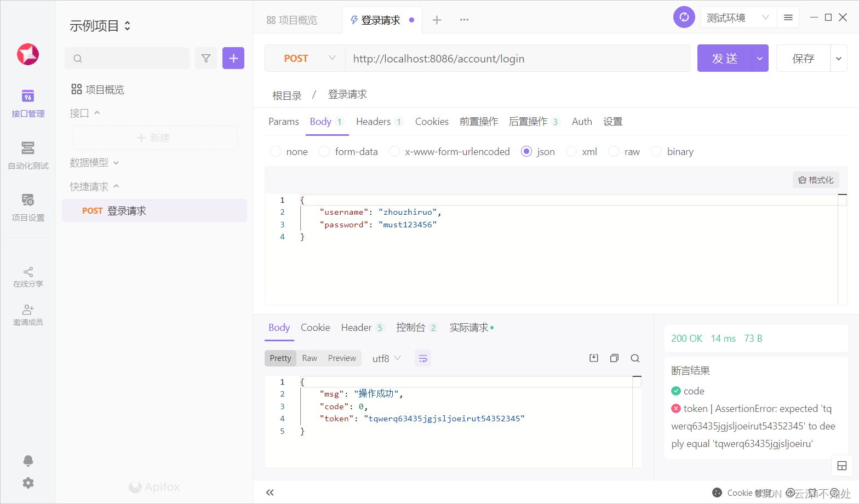Screen dimensions: 859x504
Task: Open app settings gear
Action: pyautogui.click(x=28, y=483)
